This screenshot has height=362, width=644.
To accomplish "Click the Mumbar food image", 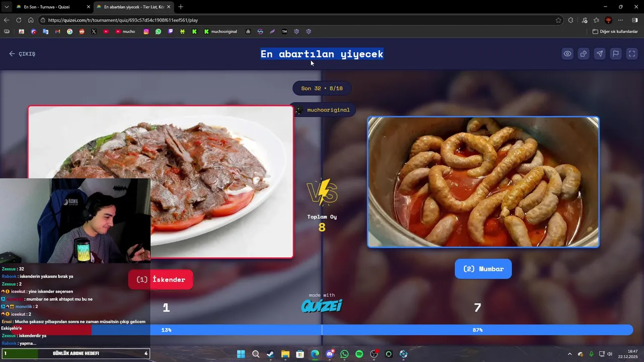I will [483, 182].
